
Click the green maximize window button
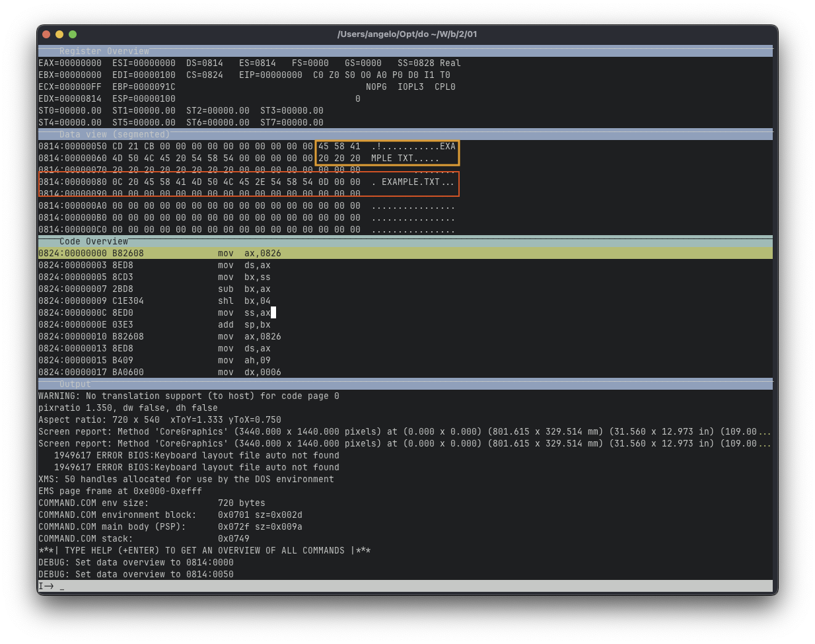click(73, 34)
